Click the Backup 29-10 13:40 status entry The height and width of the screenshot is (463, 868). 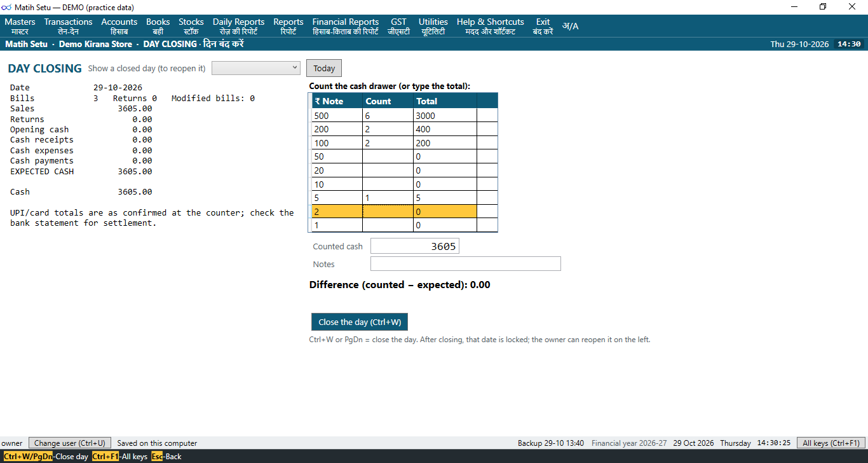(x=551, y=443)
